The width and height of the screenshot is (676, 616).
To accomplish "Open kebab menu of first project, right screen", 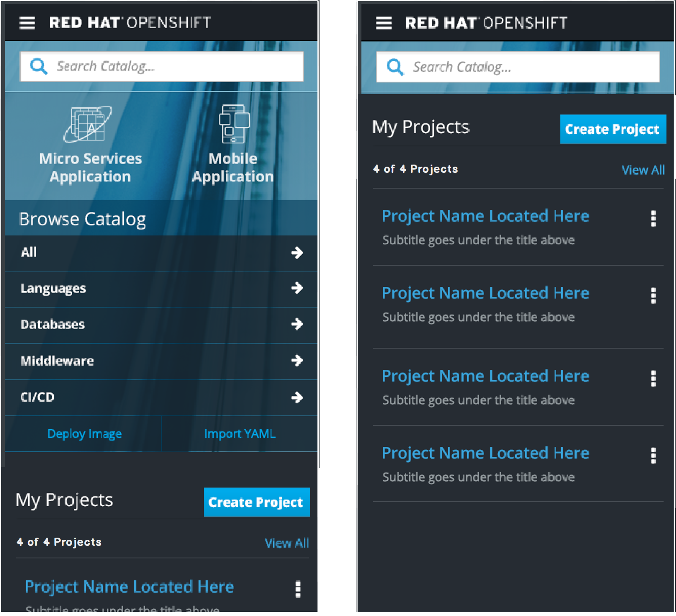I will coord(653,218).
